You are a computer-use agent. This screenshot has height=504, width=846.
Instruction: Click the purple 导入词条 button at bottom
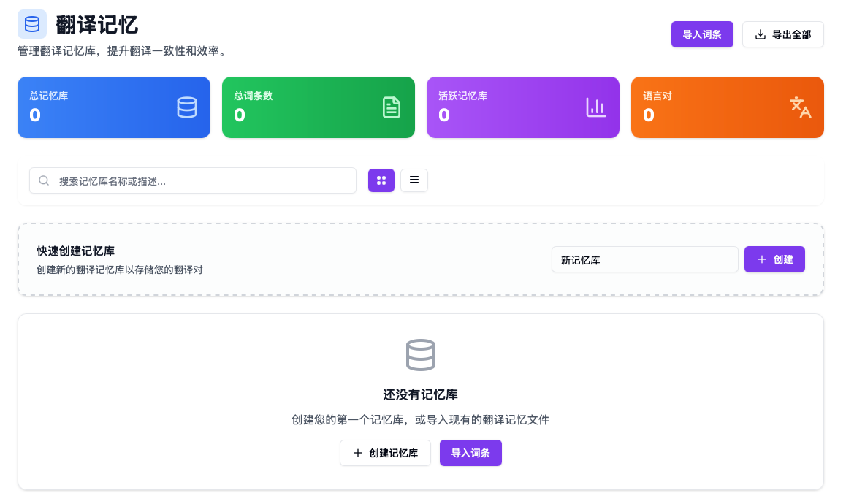pos(470,453)
